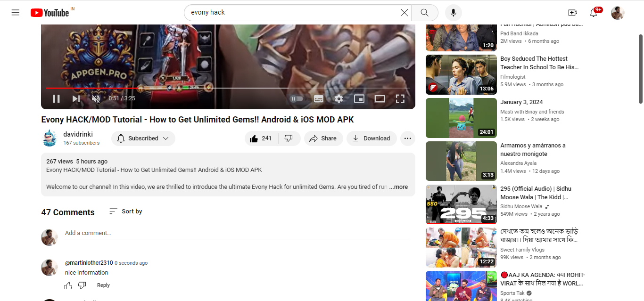The height and width of the screenshot is (301, 644).
Task: Start voice search with microphone
Action: tap(453, 13)
